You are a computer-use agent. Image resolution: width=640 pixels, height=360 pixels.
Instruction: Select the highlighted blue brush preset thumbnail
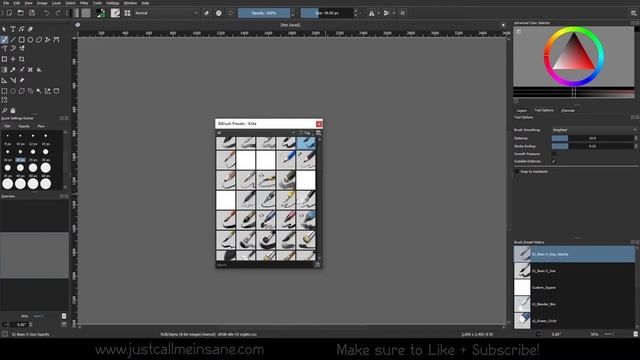pyautogui.click(x=306, y=142)
